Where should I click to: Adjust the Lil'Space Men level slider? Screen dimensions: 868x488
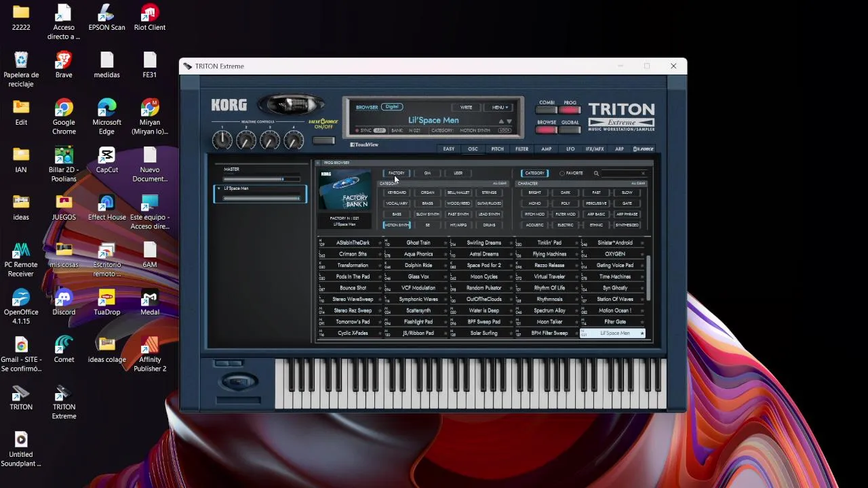pyautogui.click(x=262, y=198)
